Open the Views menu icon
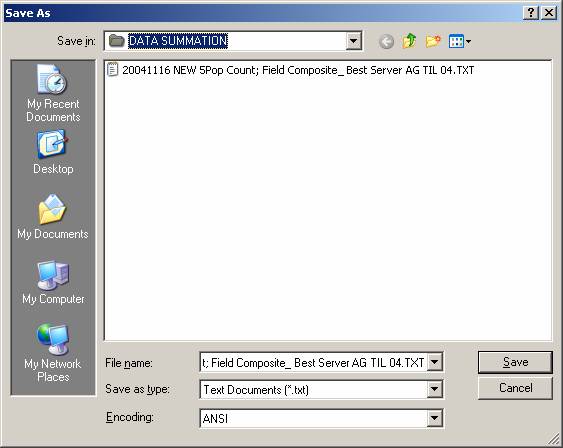 460,41
